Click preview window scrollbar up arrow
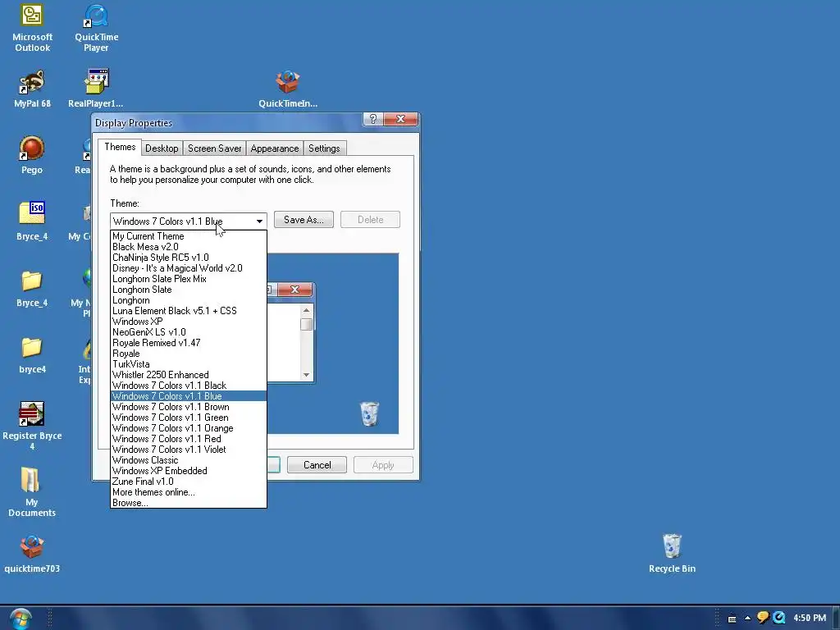The image size is (840, 630). click(307, 310)
